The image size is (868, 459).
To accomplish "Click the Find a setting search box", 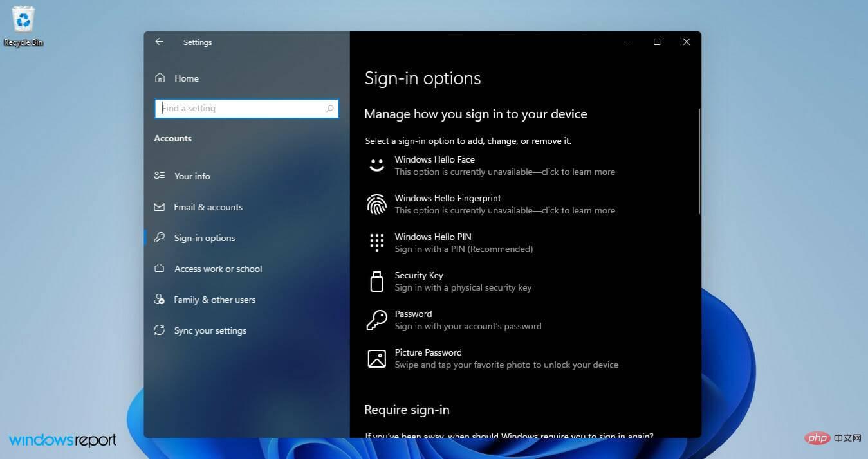I will click(x=241, y=109).
